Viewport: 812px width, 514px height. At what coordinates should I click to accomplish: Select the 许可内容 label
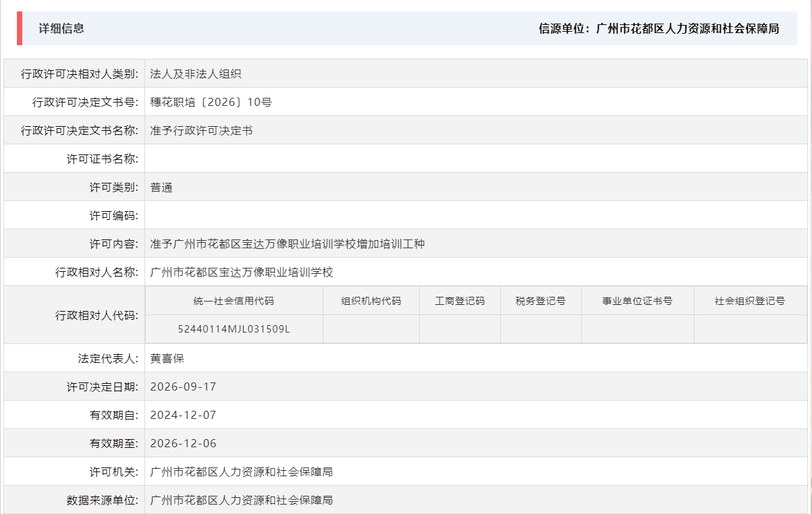point(113,244)
